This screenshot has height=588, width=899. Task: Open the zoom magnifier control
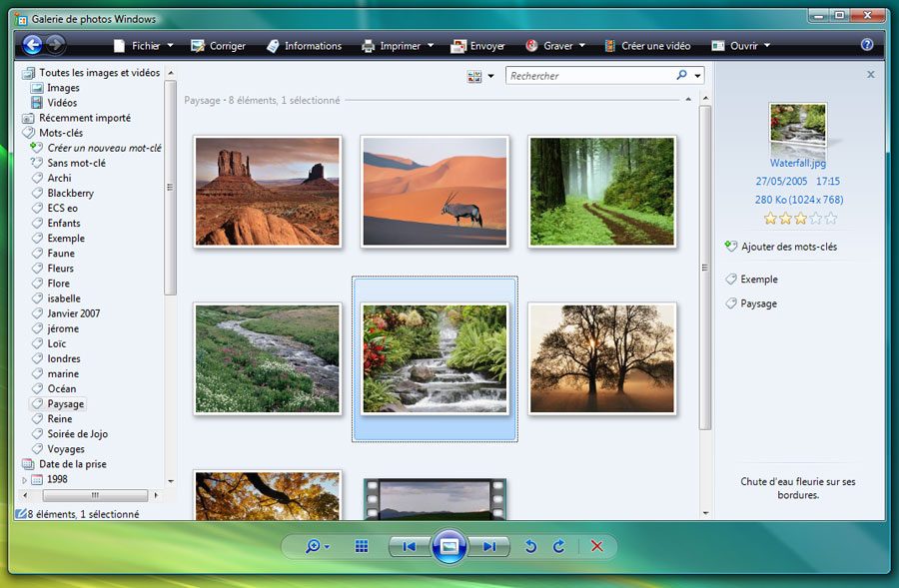click(315, 546)
